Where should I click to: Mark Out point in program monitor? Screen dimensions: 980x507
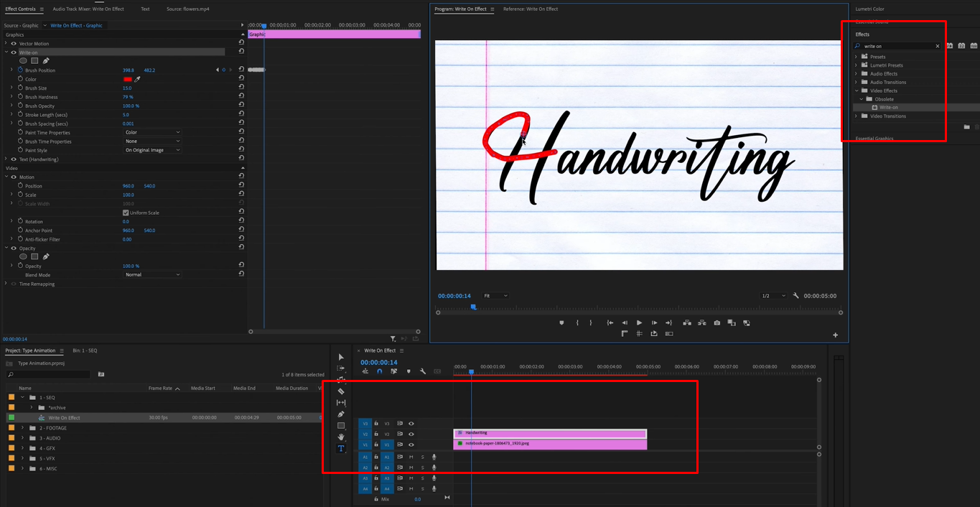click(x=591, y=323)
